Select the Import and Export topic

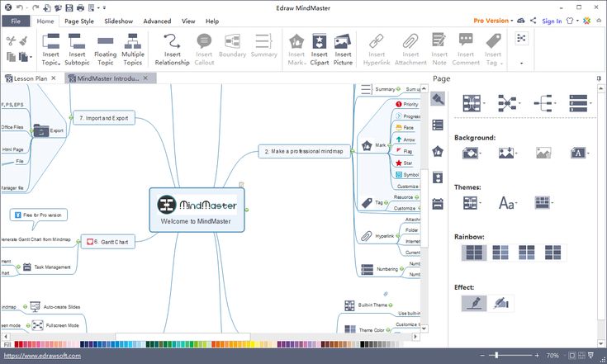(104, 118)
